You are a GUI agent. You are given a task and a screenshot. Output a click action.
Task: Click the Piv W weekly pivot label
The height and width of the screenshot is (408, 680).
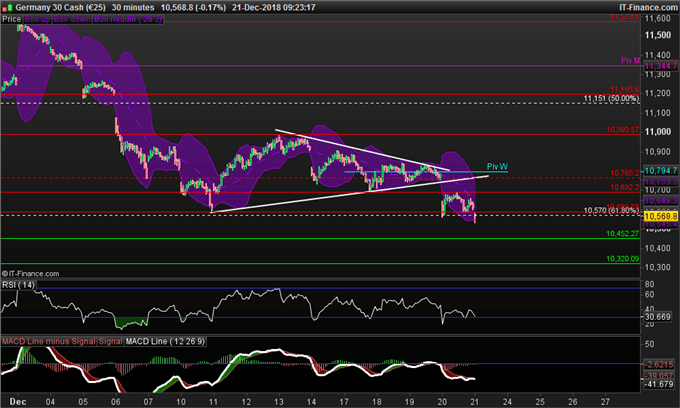coord(497,166)
